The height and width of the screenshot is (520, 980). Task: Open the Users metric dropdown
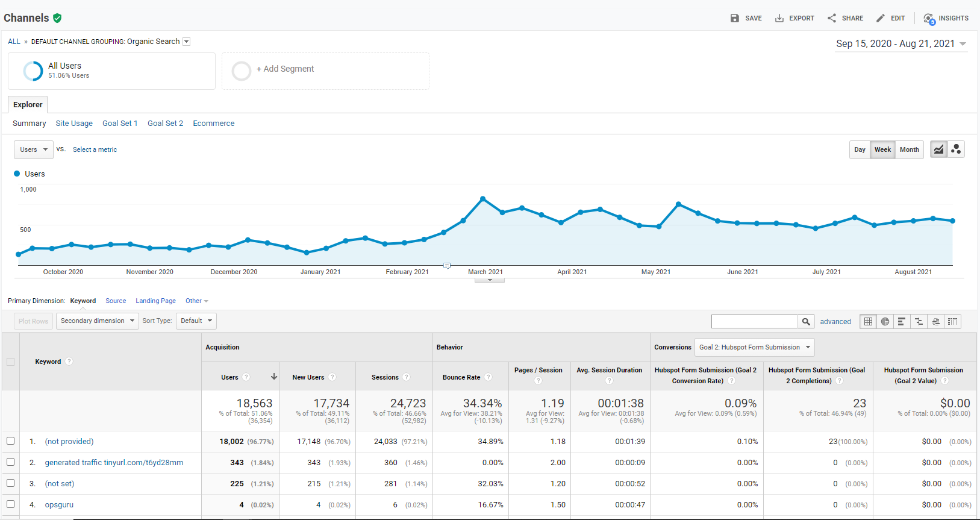click(34, 149)
